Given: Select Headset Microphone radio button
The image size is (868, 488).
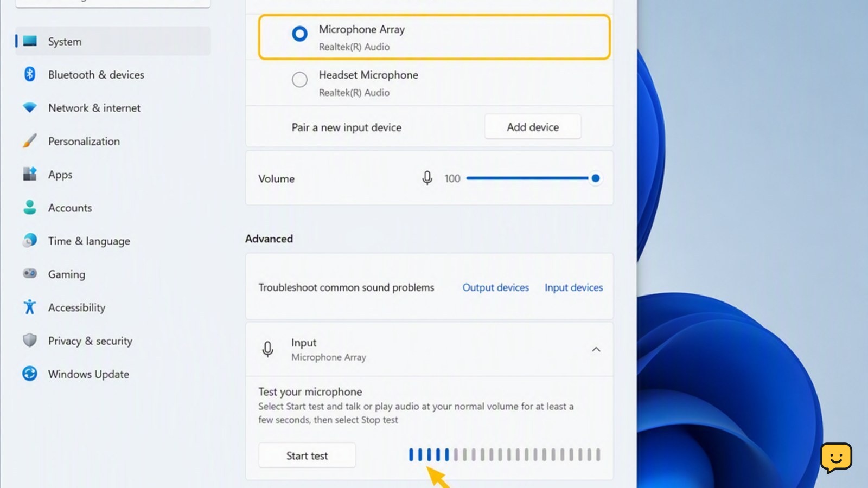Looking at the screenshot, I should click(x=299, y=80).
